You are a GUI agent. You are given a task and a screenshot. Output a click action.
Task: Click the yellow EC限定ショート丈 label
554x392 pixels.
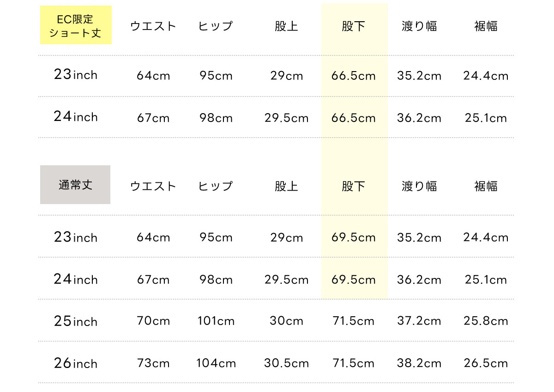pos(76,25)
